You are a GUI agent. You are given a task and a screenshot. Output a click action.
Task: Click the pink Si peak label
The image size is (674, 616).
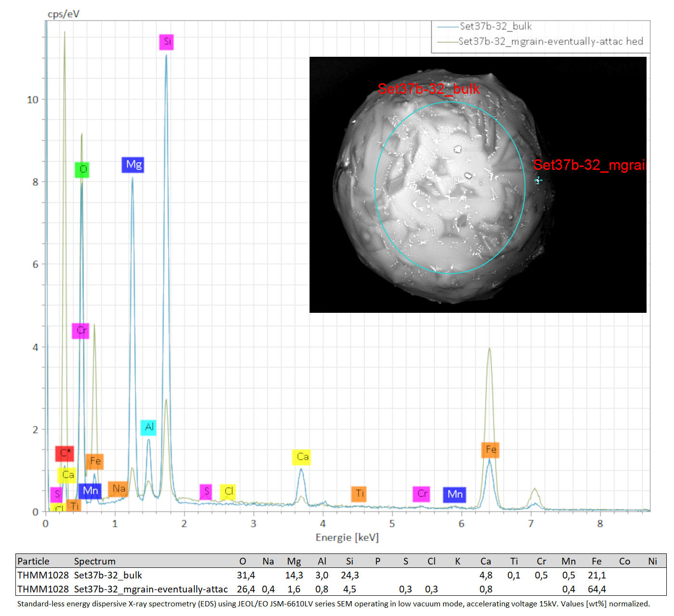[167, 42]
